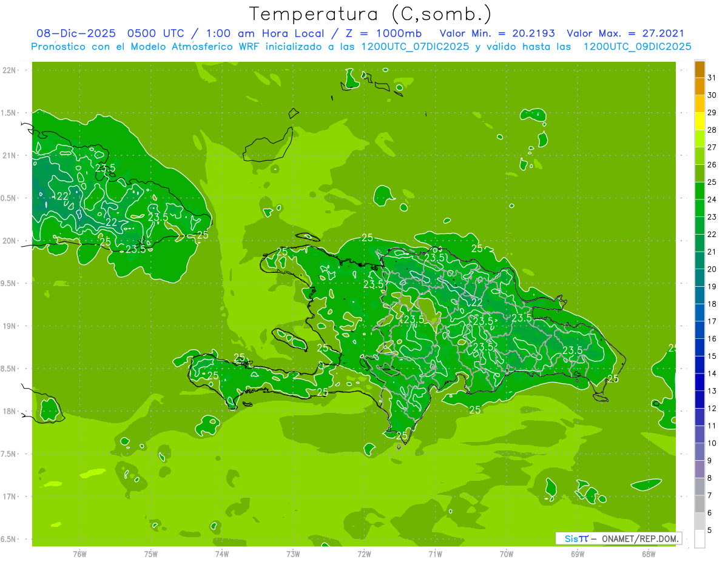Image resolution: width=728 pixels, height=562 pixels.
Task: Select the date text "08-Dic-2025"
Action: (x=76, y=33)
